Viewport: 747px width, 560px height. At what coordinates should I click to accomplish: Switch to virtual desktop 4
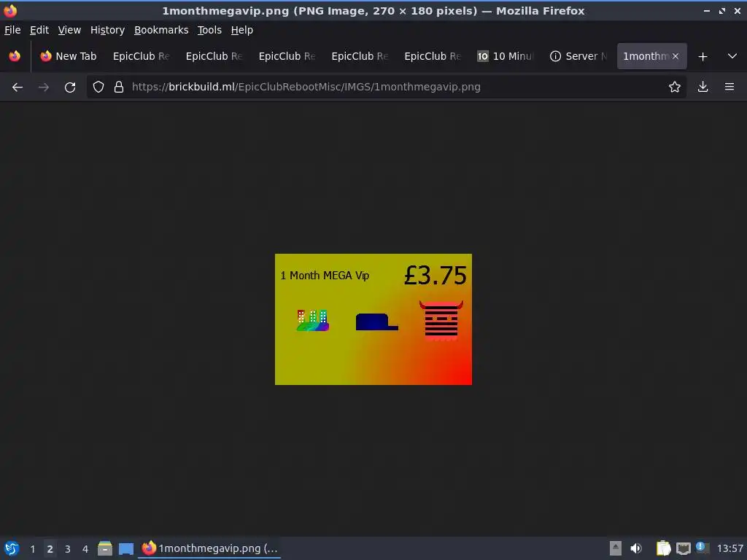(x=85, y=548)
